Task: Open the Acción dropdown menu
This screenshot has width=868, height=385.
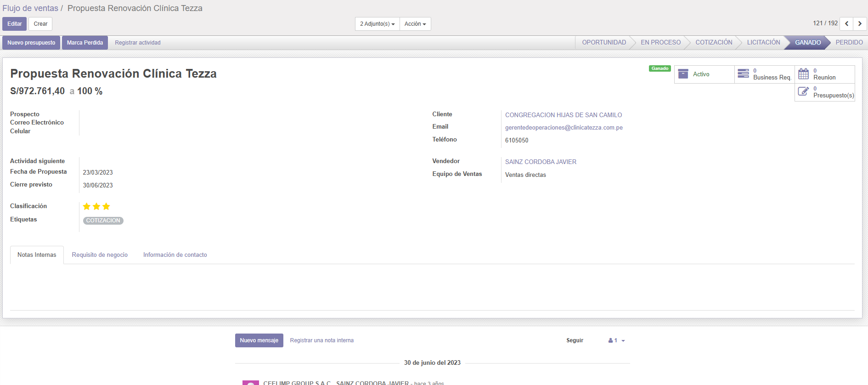Action: tap(415, 24)
